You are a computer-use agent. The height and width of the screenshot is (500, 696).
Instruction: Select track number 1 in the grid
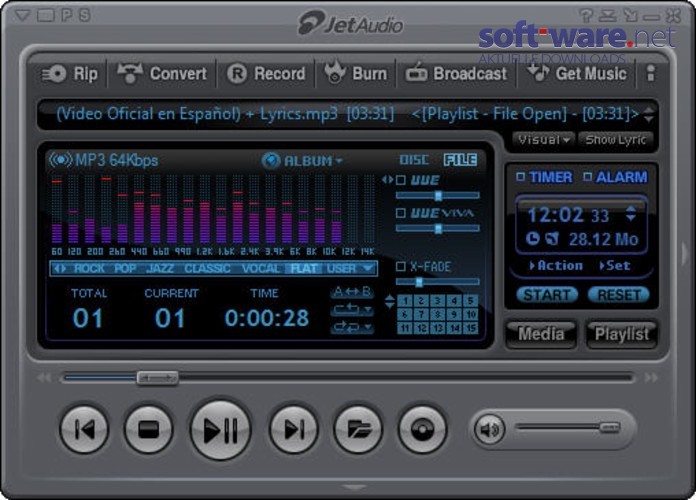[405, 301]
